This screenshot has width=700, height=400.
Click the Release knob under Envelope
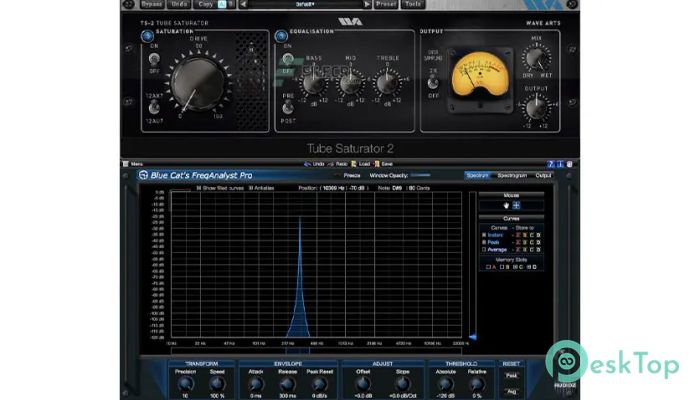click(x=288, y=384)
